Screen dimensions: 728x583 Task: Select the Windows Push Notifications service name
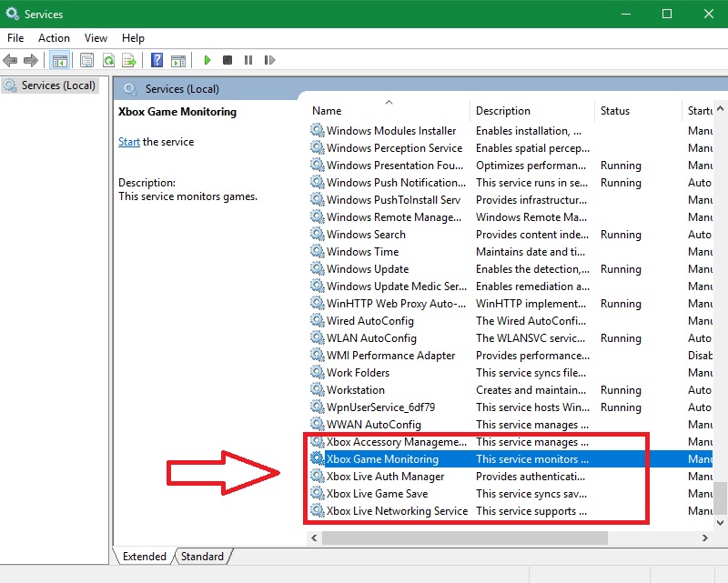(396, 183)
